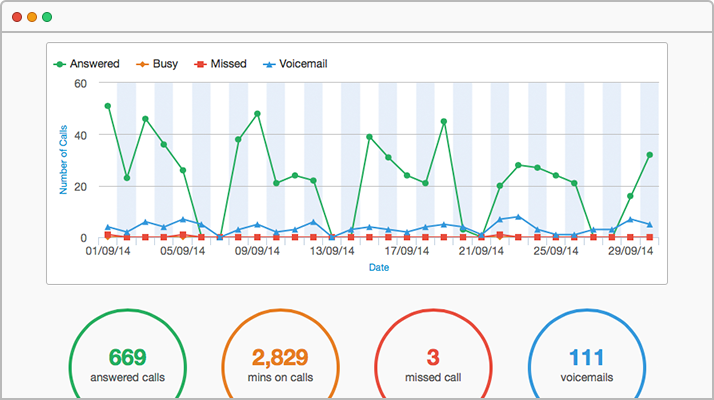Click the red close window button
714x400 pixels.
(17, 17)
